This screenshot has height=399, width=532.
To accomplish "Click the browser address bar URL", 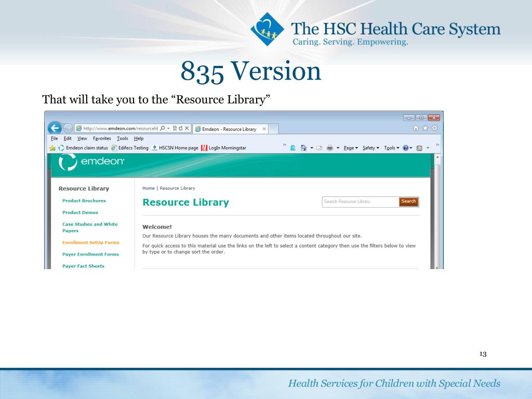I will pyautogui.click(x=121, y=128).
